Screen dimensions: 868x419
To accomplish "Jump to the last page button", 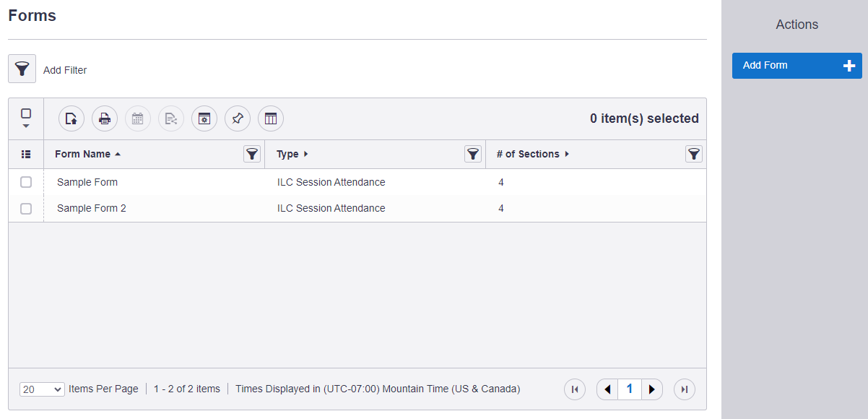I will (685, 389).
